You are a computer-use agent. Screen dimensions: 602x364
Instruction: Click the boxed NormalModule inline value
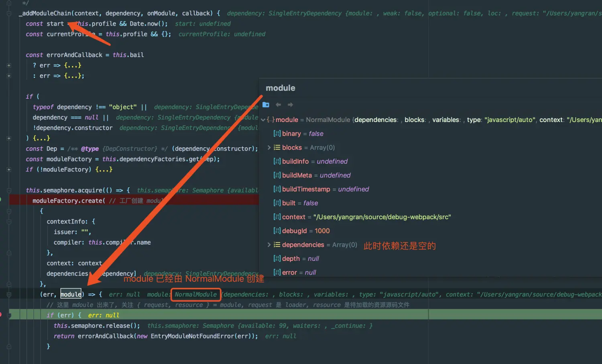196,295
